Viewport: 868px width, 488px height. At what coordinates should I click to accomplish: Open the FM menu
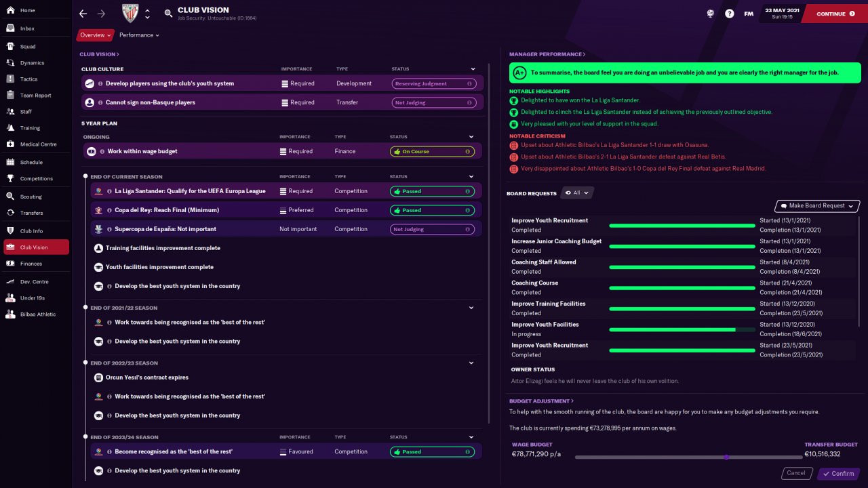[749, 14]
